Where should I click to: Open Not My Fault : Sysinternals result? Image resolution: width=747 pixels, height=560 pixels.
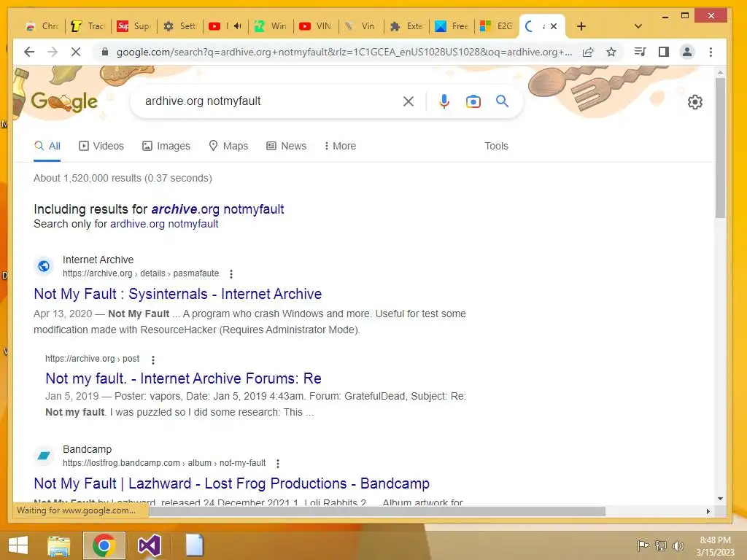click(x=178, y=294)
